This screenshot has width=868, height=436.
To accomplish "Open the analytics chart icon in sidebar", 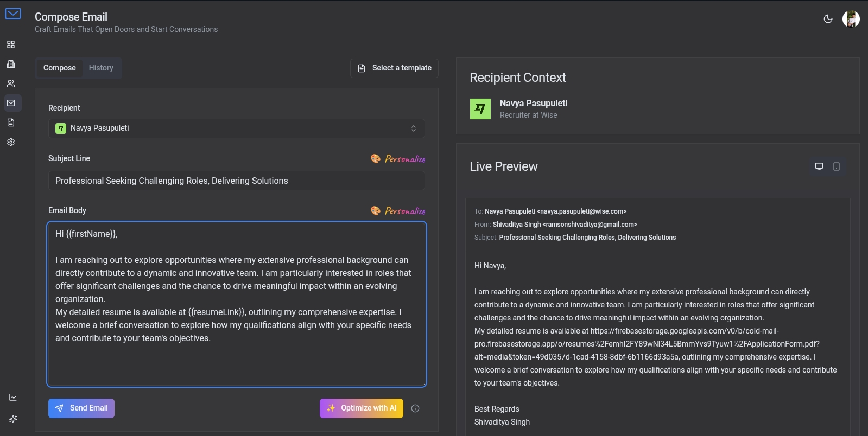I will click(x=13, y=397).
